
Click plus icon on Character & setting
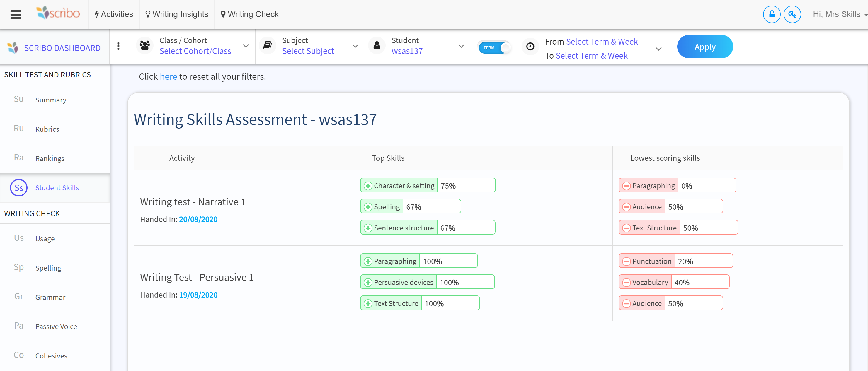click(368, 186)
